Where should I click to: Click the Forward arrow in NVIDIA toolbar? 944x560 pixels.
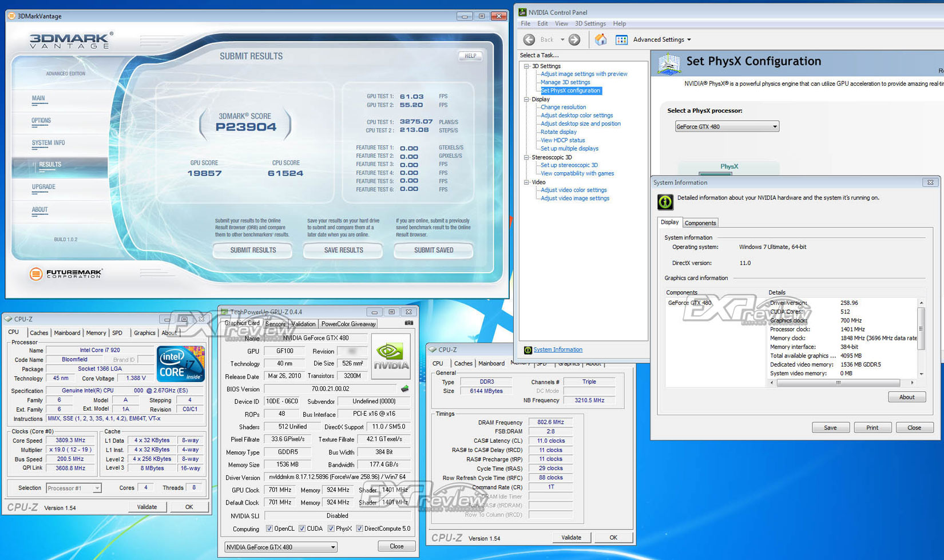[574, 39]
